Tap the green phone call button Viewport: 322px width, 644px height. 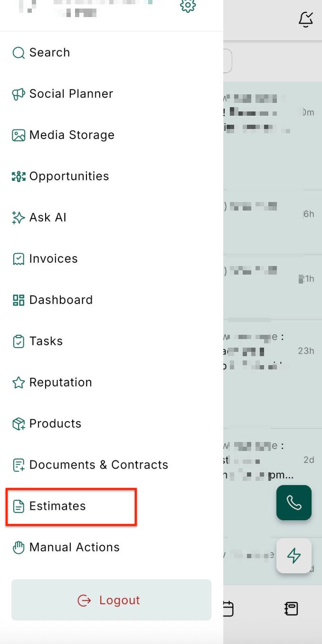click(294, 503)
